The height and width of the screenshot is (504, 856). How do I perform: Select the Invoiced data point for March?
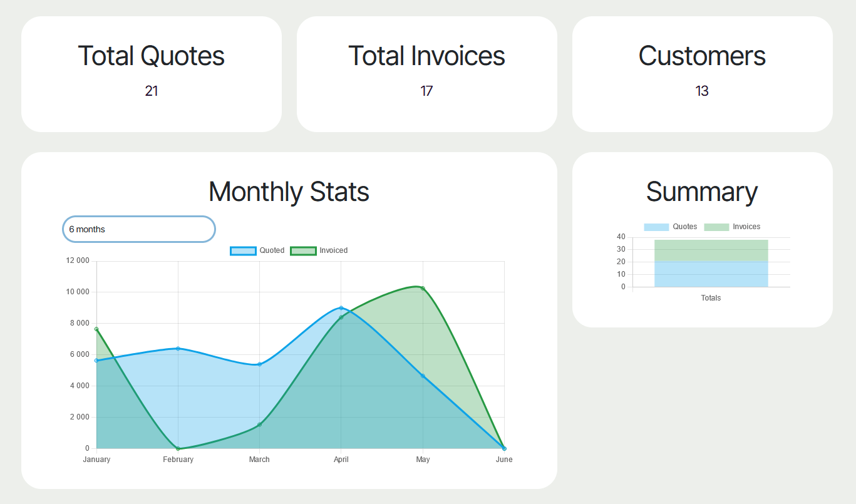pyautogui.click(x=259, y=425)
